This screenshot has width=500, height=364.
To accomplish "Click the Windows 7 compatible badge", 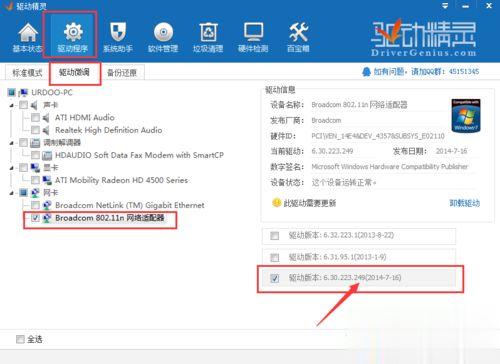I will pyautogui.click(x=466, y=115).
